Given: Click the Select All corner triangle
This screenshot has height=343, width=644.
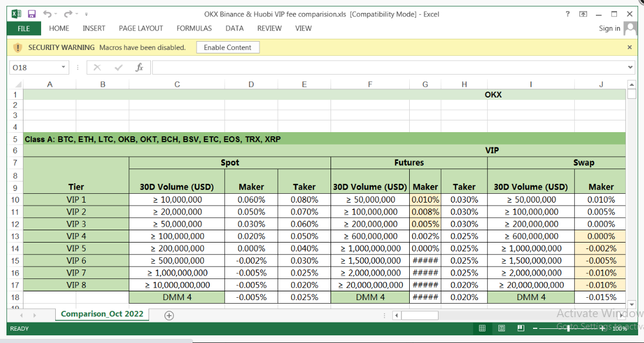Looking at the screenshot, I should [x=18, y=84].
